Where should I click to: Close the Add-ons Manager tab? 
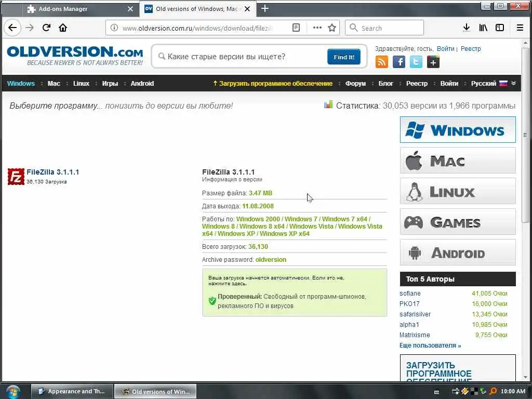point(130,9)
